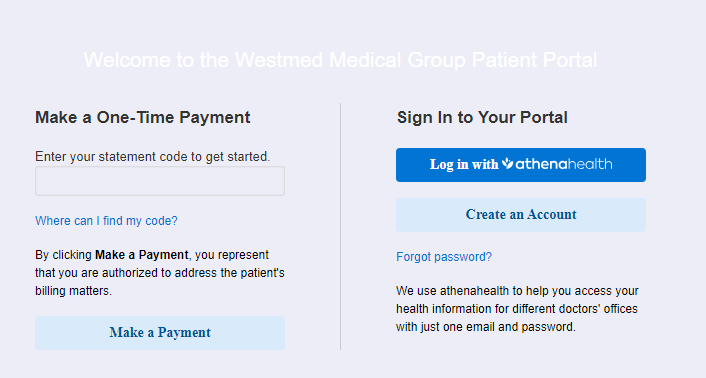The width and height of the screenshot is (706, 378).
Task: Click the We use athenahealth description paragraph
Action: click(x=517, y=309)
